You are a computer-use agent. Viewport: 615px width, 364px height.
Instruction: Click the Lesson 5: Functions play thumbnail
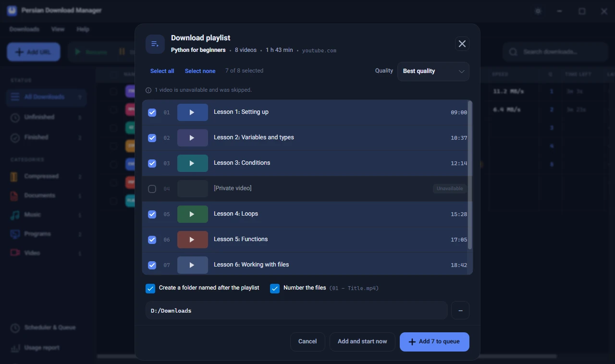click(193, 240)
